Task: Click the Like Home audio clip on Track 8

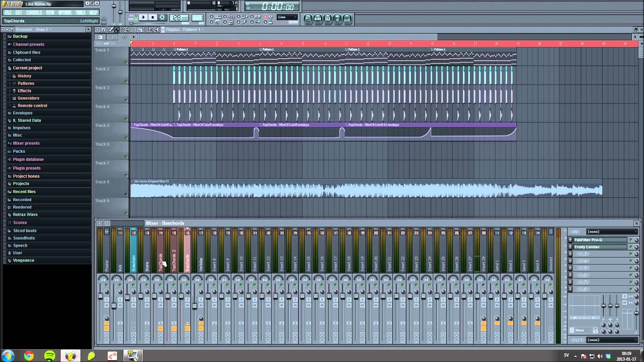Action: [366, 189]
